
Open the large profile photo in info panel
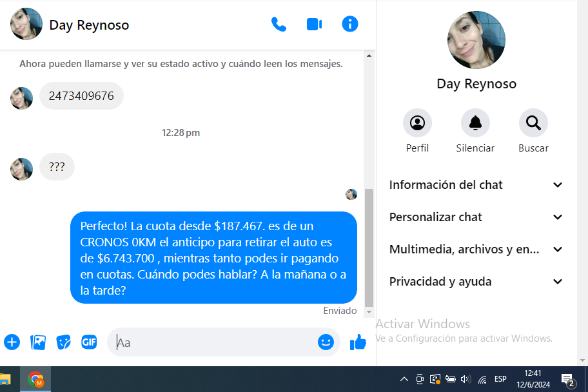point(476,40)
